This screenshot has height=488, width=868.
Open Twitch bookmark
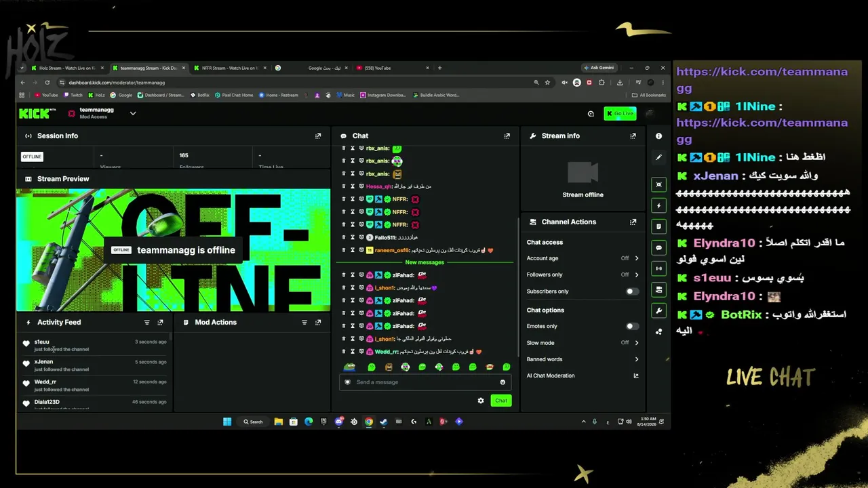(x=74, y=96)
